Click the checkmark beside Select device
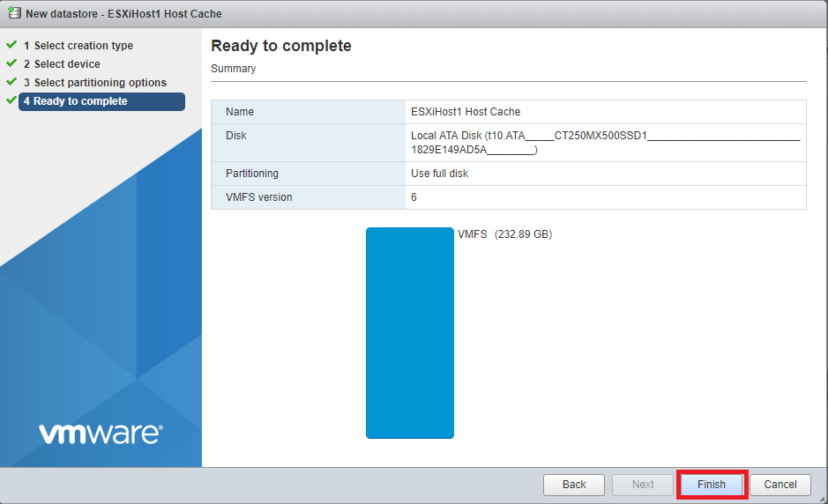Screen dimensions: 828x504 [x=11, y=63]
